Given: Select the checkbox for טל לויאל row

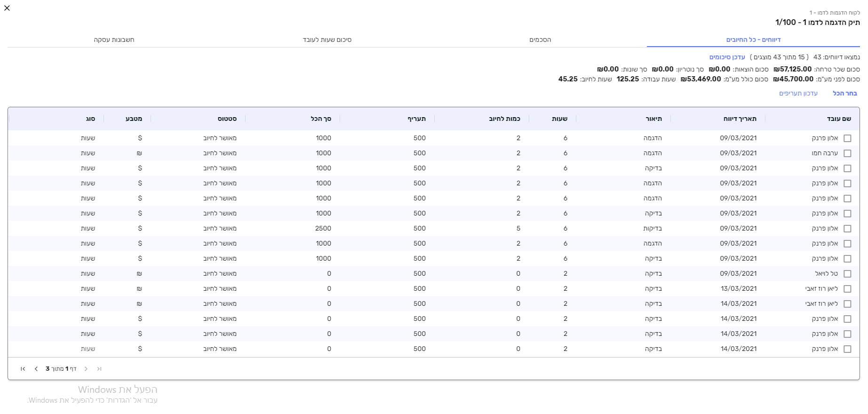Looking at the screenshot, I should point(847,274).
